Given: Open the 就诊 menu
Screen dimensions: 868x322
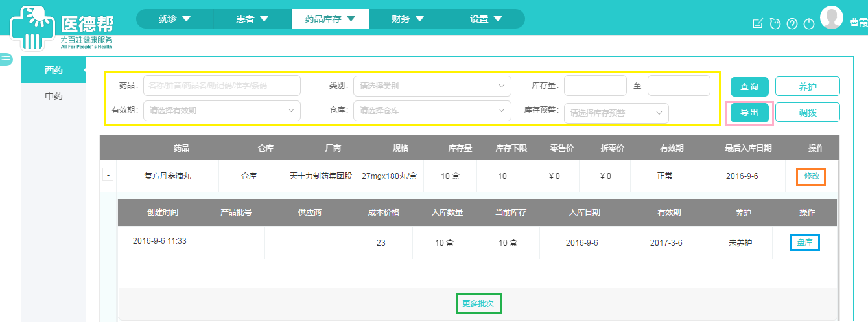Looking at the screenshot, I should [x=174, y=19].
